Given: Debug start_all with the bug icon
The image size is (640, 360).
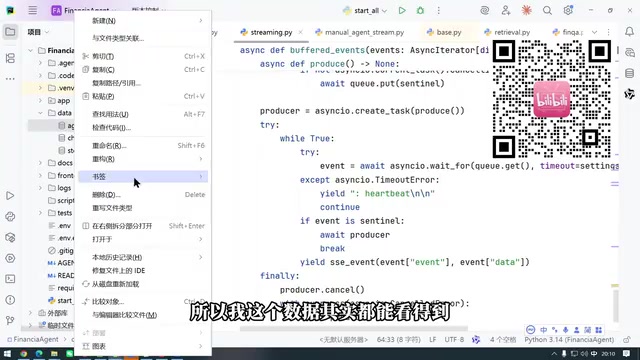Looking at the screenshot, I should [x=420, y=11].
